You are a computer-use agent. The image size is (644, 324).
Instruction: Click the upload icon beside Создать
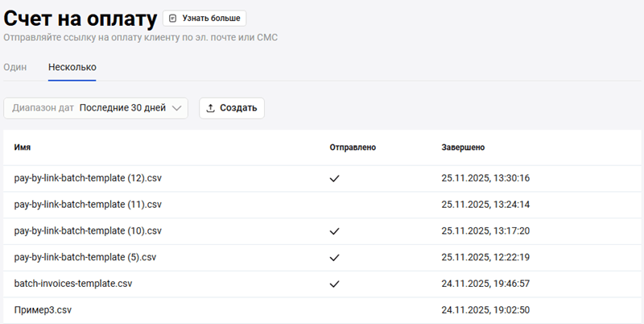pos(211,108)
